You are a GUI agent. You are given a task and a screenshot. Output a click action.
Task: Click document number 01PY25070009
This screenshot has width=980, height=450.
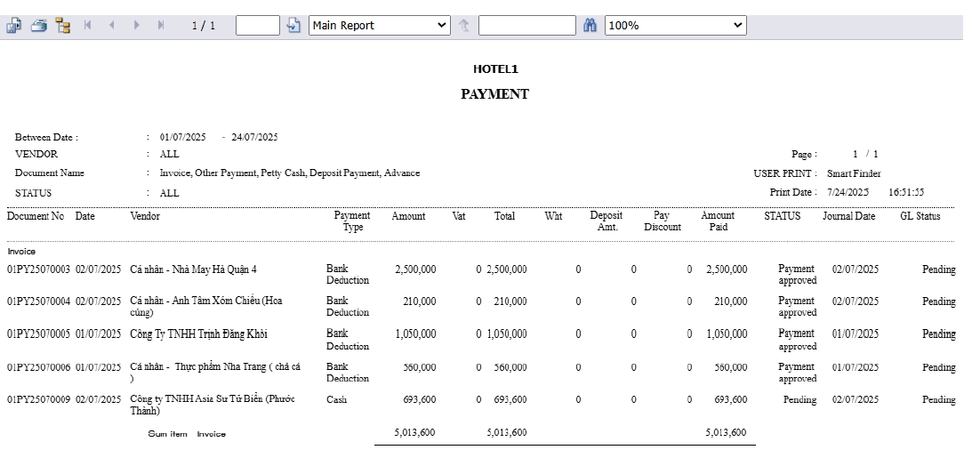(38, 400)
